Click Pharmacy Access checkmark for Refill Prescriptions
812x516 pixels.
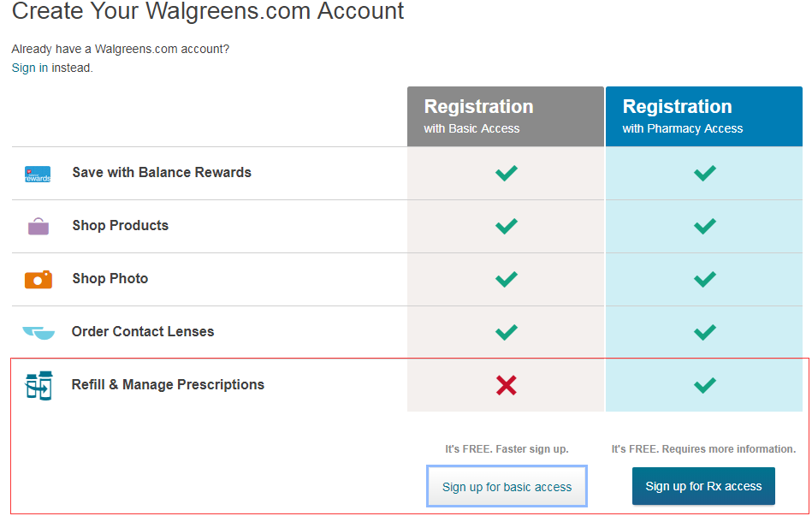click(x=704, y=385)
